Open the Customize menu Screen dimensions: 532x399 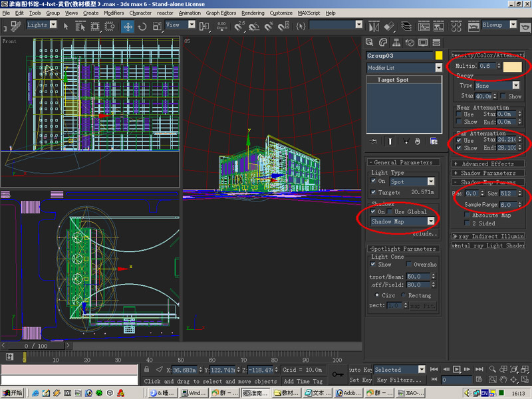click(x=281, y=13)
